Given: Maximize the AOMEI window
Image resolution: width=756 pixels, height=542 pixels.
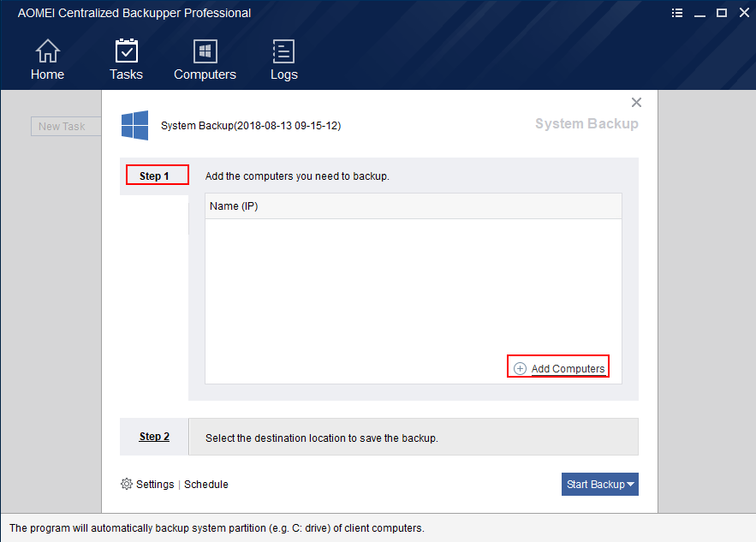Looking at the screenshot, I should pos(722,13).
